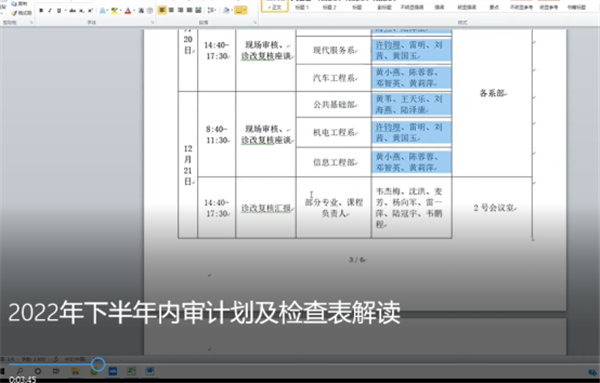Open the Excel app on taskbar
This screenshot has height=383, width=600.
pyautogui.click(x=131, y=371)
